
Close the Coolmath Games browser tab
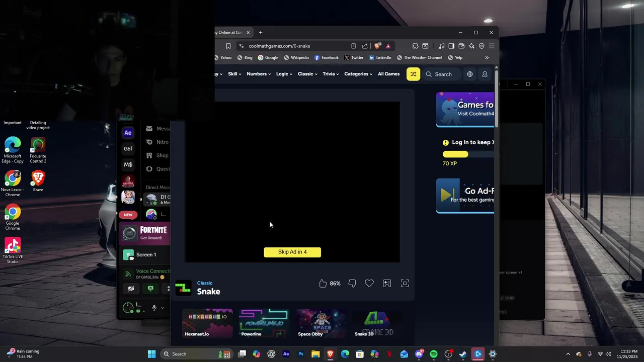tap(248, 33)
